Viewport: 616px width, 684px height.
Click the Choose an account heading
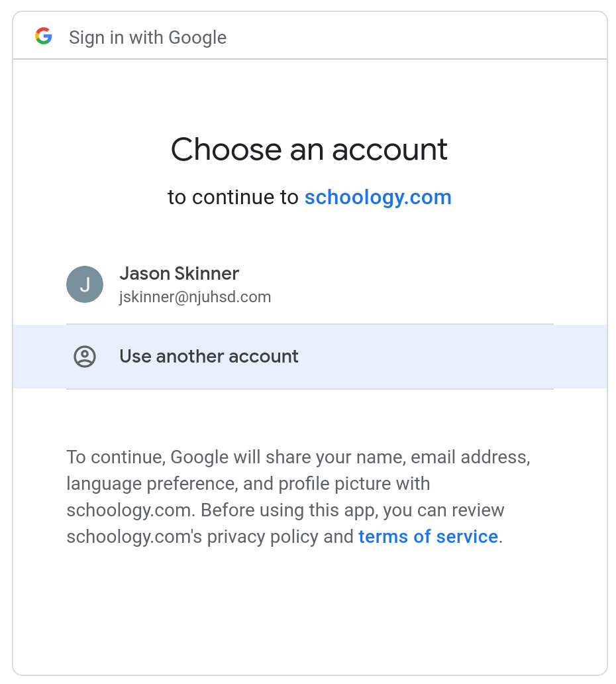(x=309, y=149)
